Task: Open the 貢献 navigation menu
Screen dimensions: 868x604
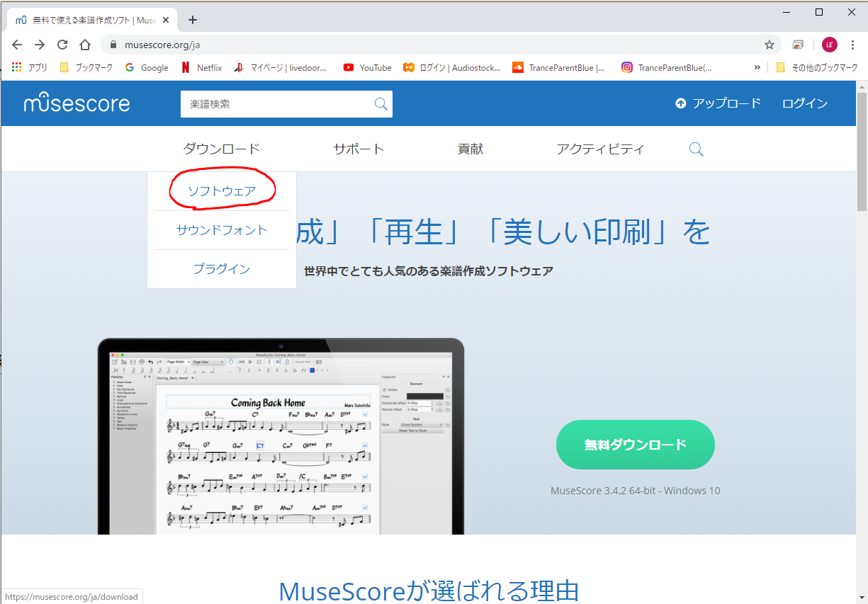Action: click(x=470, y=149)
